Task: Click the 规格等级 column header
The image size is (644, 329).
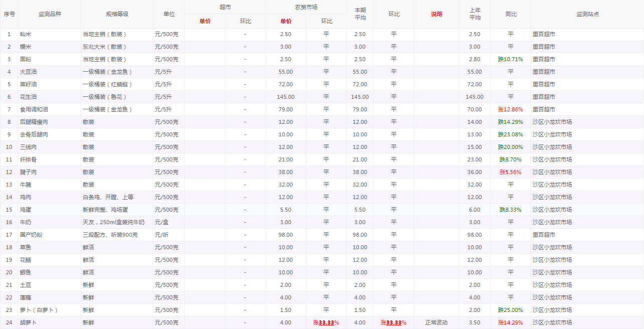Action: (x=117, y=14)
